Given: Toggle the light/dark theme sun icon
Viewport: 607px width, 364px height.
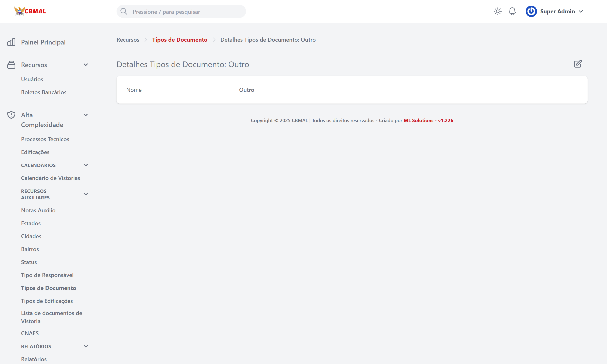Looking at the screenshot, I should pyautogui.click(x=497, y=11).
